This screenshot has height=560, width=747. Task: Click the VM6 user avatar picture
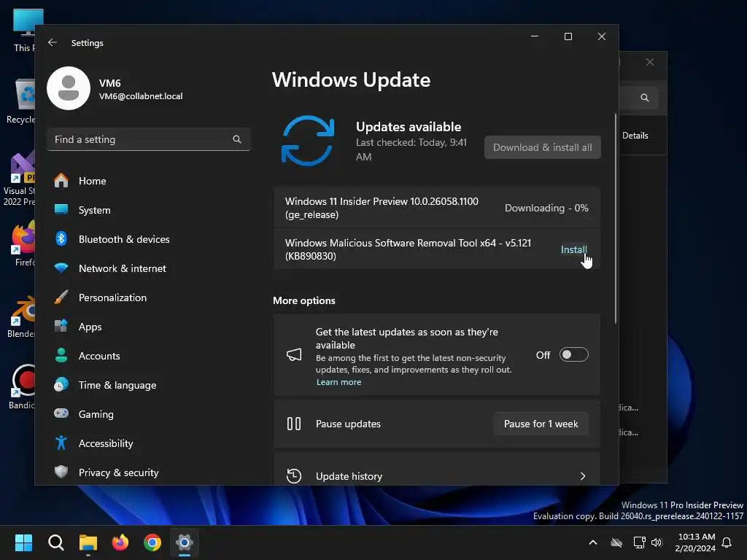click(69, 88)
